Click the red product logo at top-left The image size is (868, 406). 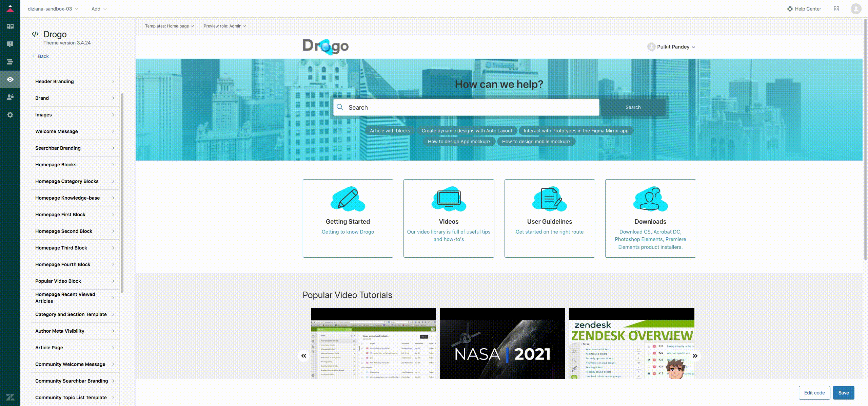10,8
